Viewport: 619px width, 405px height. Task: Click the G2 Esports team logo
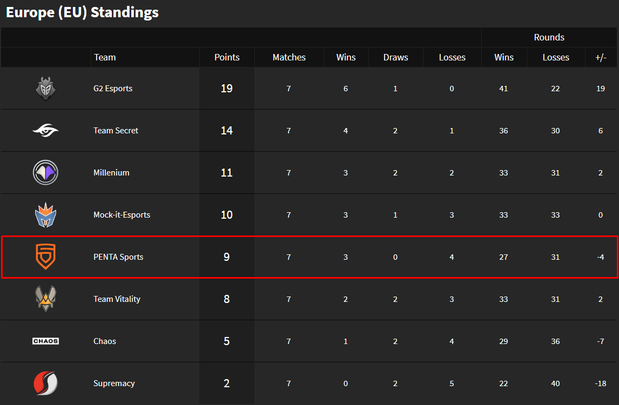point(45,88)
